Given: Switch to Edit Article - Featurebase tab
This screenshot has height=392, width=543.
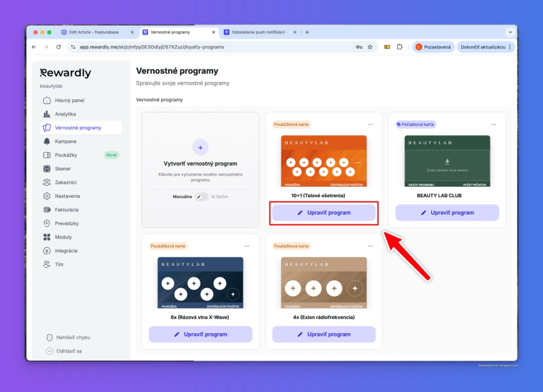Looking at the screenshot, I should [94, 32].
